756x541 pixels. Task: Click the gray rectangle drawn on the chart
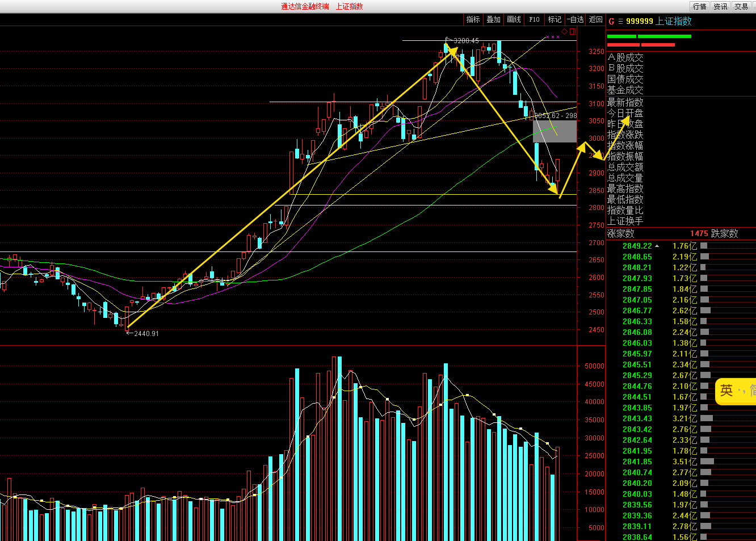(555, 131)
